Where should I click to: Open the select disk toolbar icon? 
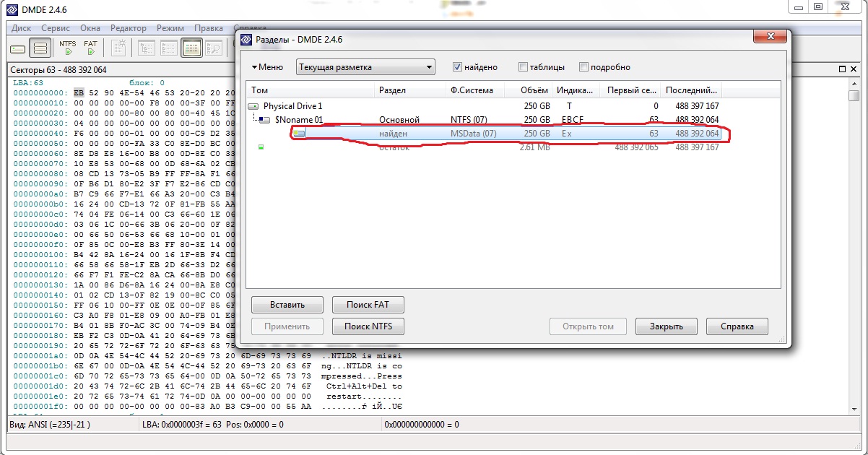click(18, 48)
